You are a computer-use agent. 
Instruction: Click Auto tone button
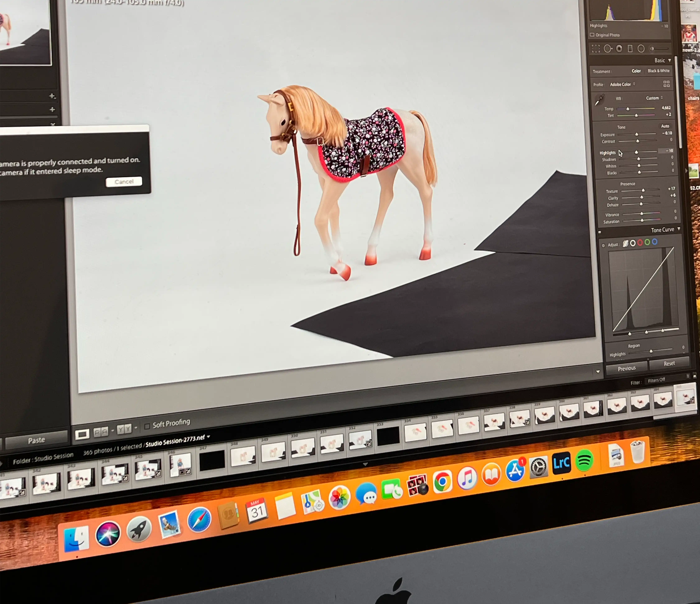(x=665, y=126)
